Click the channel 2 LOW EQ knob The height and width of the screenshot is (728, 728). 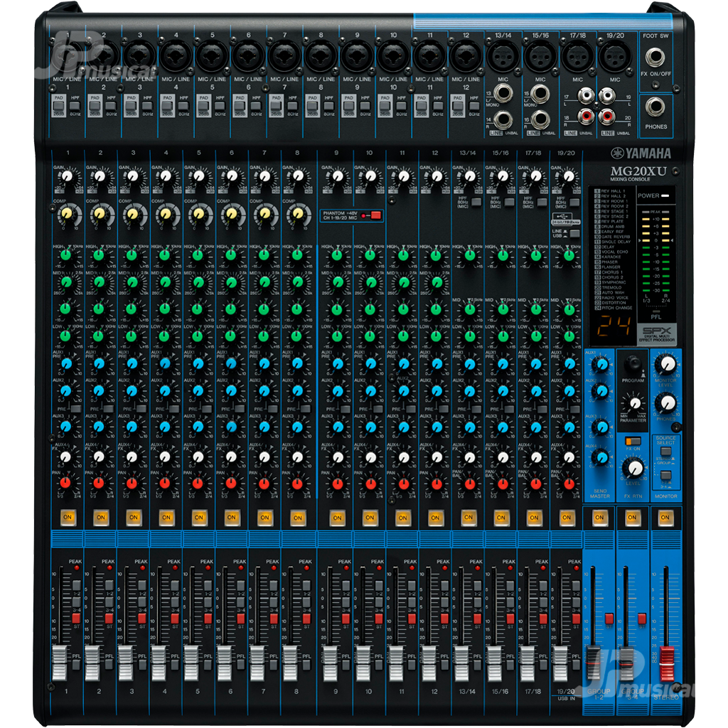pos(99,336)
